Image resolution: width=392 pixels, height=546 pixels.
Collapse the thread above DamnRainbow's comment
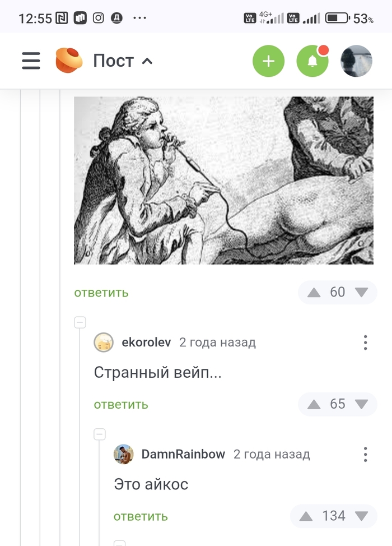point(100,434)
